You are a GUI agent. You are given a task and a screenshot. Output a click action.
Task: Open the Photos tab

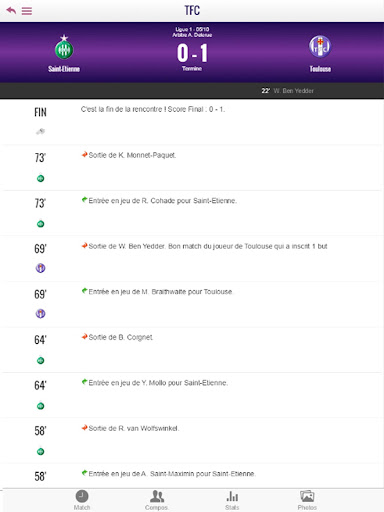(307, 500)
